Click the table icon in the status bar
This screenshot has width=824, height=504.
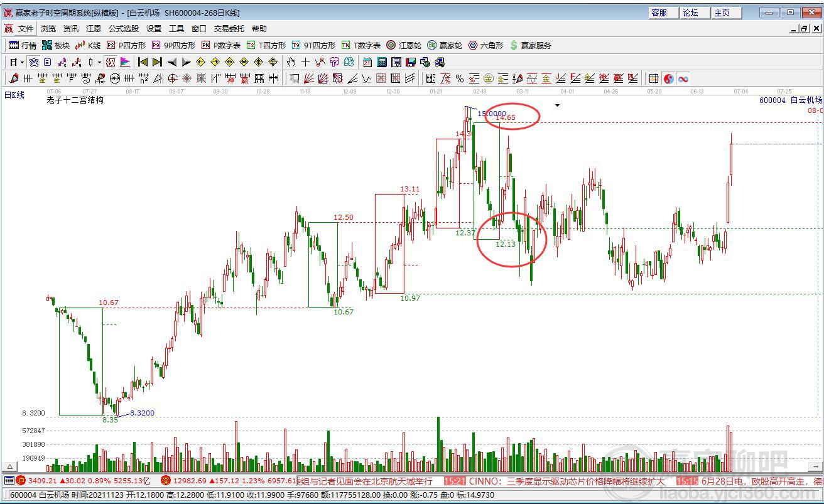tap(9, 481)
